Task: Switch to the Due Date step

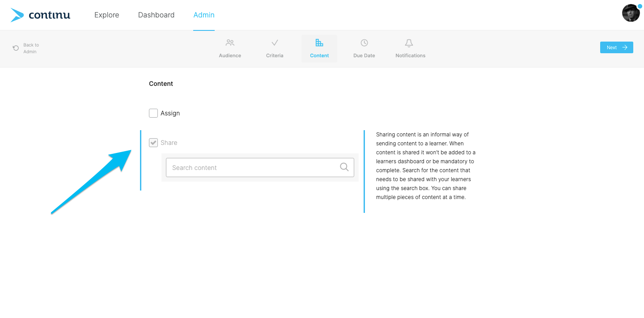Action: tap(364, 49)
